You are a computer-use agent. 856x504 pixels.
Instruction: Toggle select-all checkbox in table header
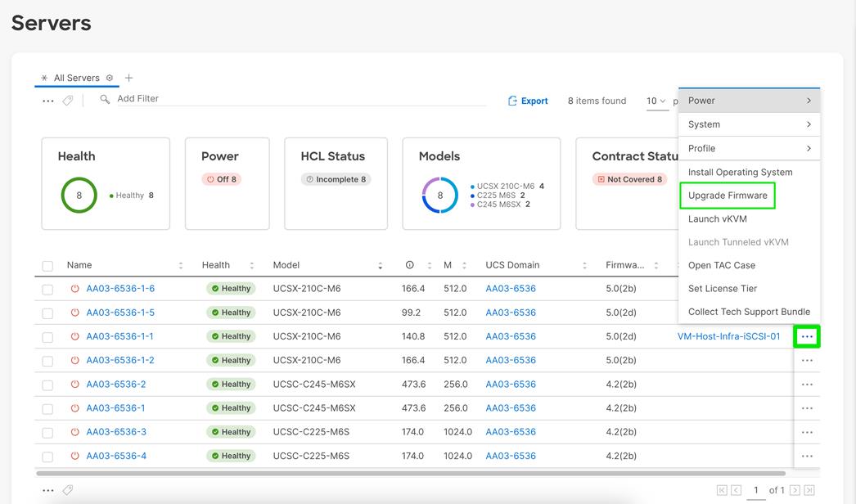click(47, 266)
